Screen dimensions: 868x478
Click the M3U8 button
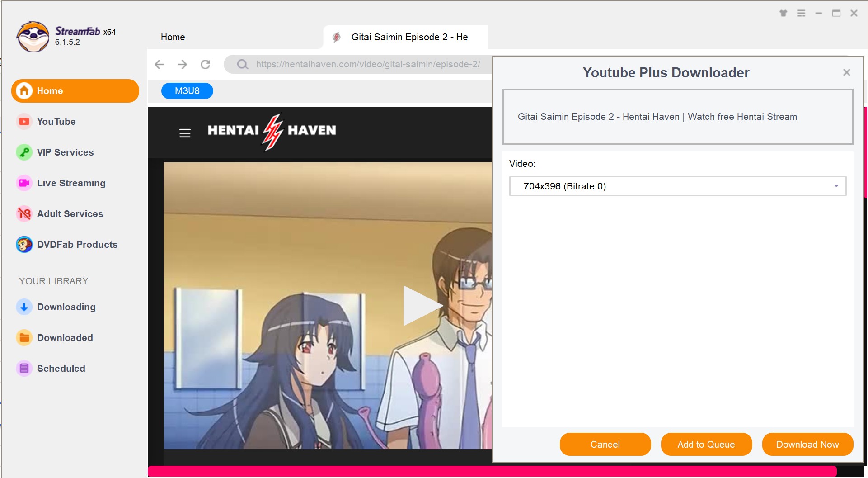pyautogui.click(x=187, y=91)
